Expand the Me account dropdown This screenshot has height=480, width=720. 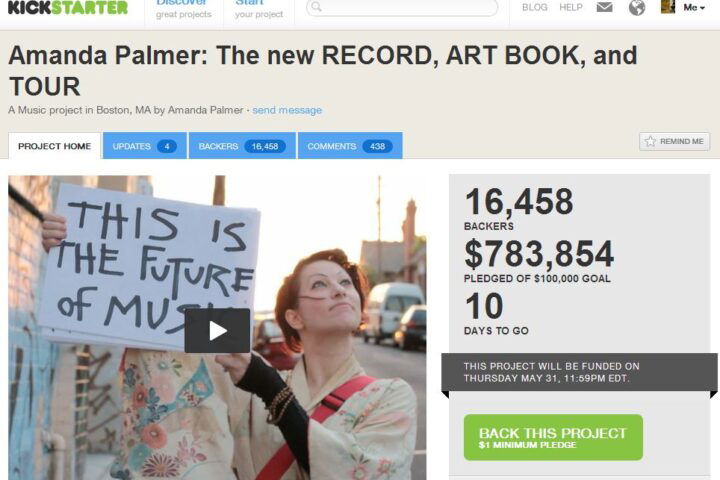(694, 7)
